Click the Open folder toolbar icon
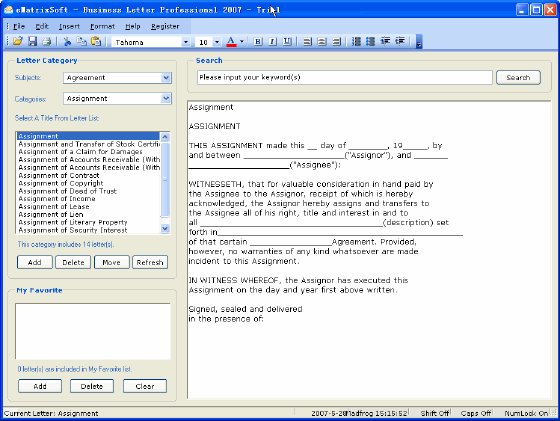 (x=18, y=41)
